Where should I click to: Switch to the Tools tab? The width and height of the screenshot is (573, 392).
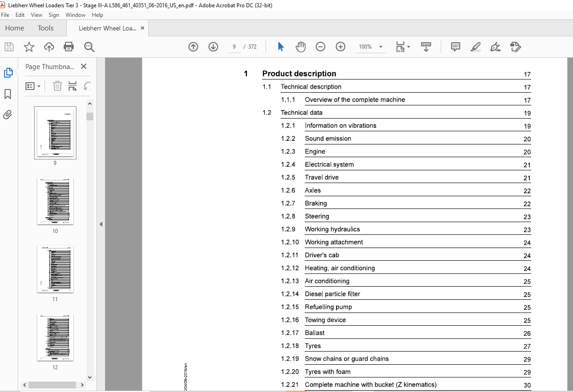(x=45, y=28)
